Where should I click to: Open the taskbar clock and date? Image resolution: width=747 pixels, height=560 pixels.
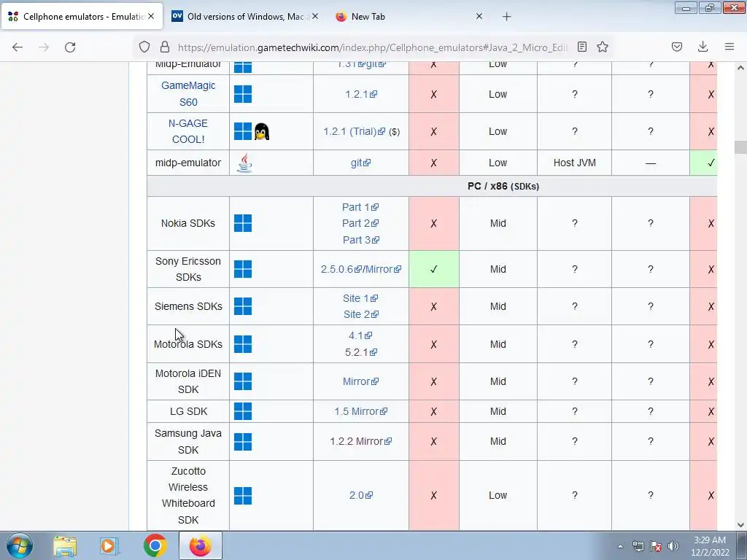[710, 546]
